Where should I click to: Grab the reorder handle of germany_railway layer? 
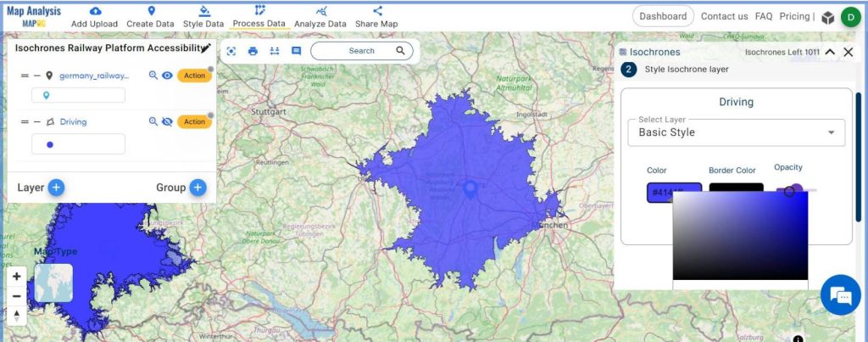(25, 76)
